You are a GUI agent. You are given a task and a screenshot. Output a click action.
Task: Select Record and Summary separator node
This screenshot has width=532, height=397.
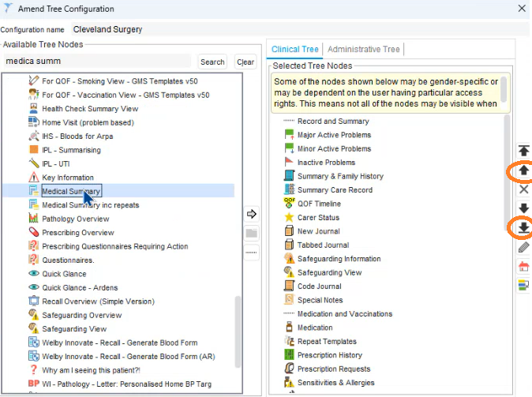[333, 121]
